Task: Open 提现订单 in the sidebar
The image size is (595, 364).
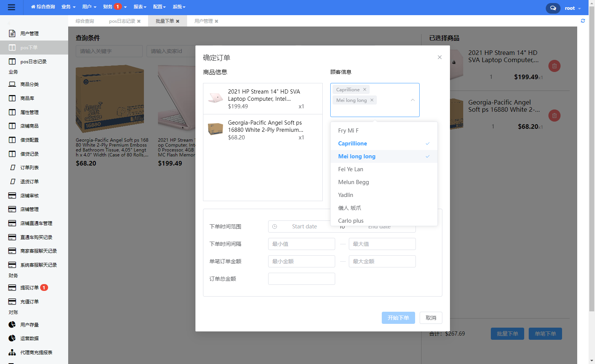Action: click(x=34, y=287)
